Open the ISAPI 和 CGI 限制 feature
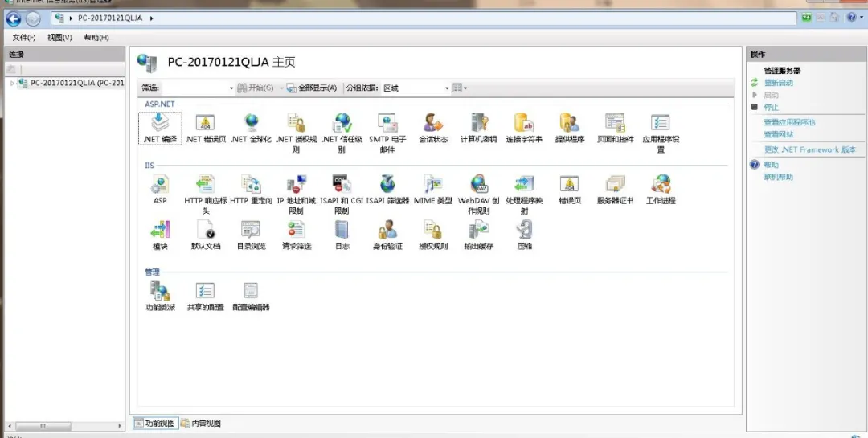 pos(342,194)
